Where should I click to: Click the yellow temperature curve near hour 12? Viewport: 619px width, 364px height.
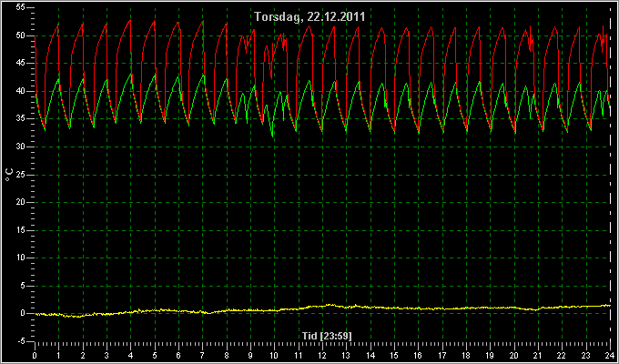[322, 306]
